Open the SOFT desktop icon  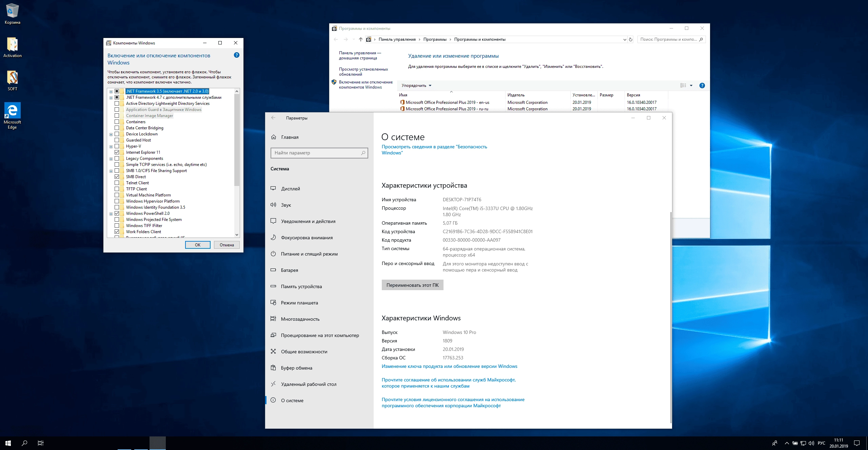coord(13,81)
